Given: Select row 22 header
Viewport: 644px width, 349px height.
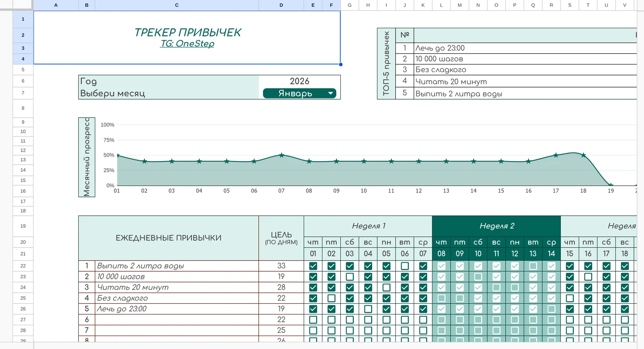Looking at the screenshot, I should pyautogui.click(x=23, y=266).
